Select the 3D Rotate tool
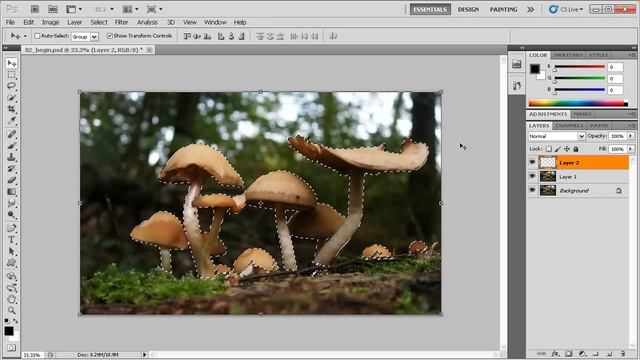The image size is (640, 360). pos(11,276)
